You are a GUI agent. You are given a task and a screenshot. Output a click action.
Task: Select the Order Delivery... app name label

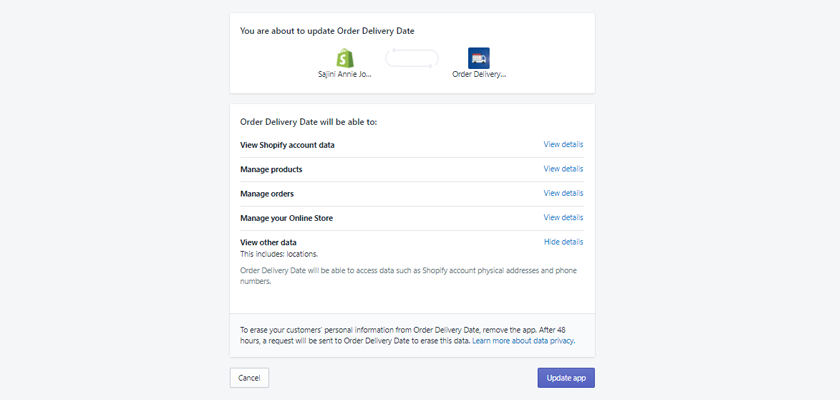point(479,75)
